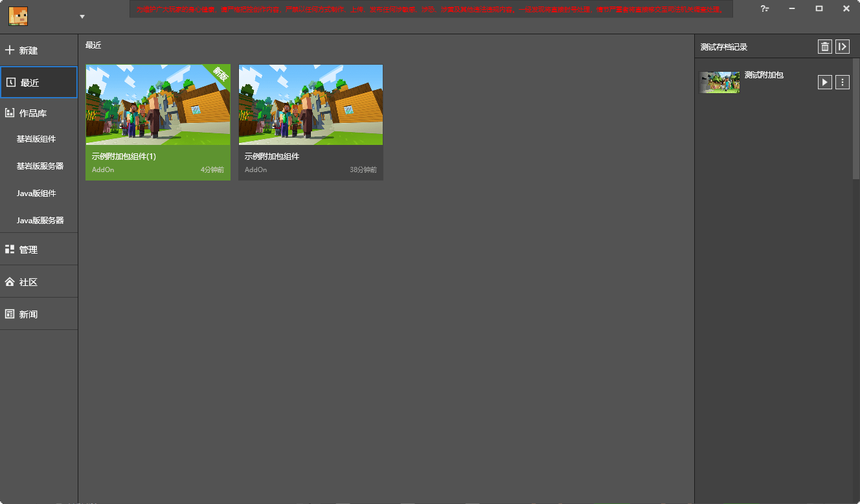Collapse the 测试存档记录 panel
Image resolution: width=860 pixels, height=504 pixels.
[843, 47]
